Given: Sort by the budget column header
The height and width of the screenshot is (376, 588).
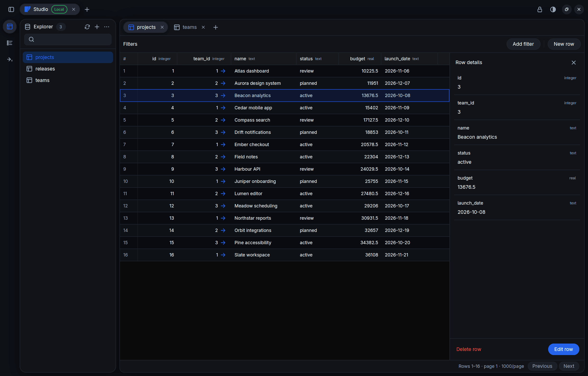Looking at the screenshot, I should point(360,59).
